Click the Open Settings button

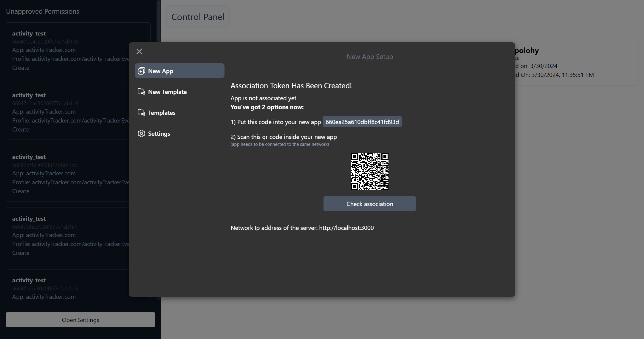pyautogui.click(x=80, y=320)
